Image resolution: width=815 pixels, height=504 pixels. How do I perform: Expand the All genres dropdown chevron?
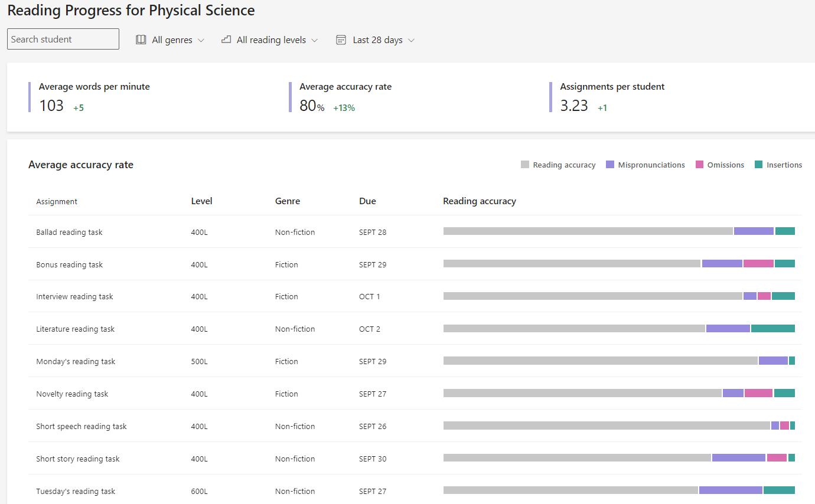[201, 40]
